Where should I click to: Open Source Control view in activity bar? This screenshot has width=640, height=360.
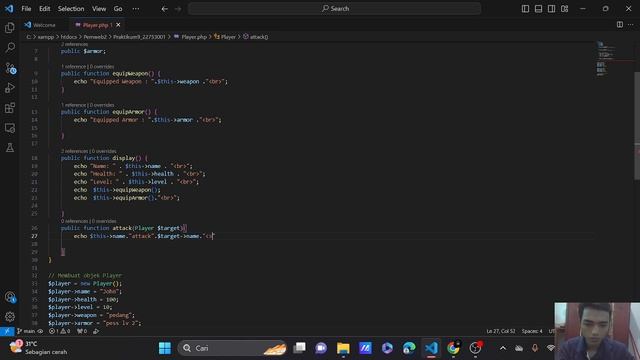point(10,68)
